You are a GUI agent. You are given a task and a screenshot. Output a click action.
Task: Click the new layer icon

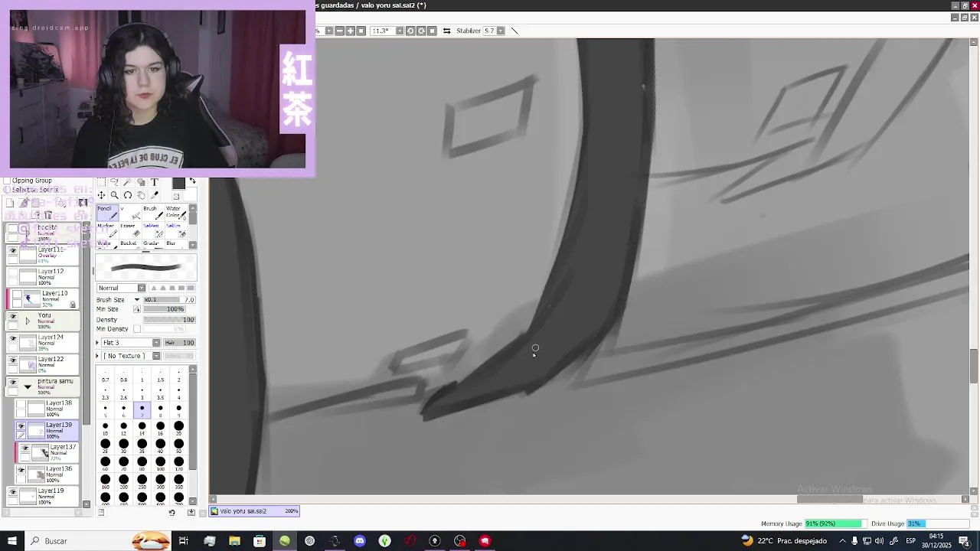tap(10, 203)
